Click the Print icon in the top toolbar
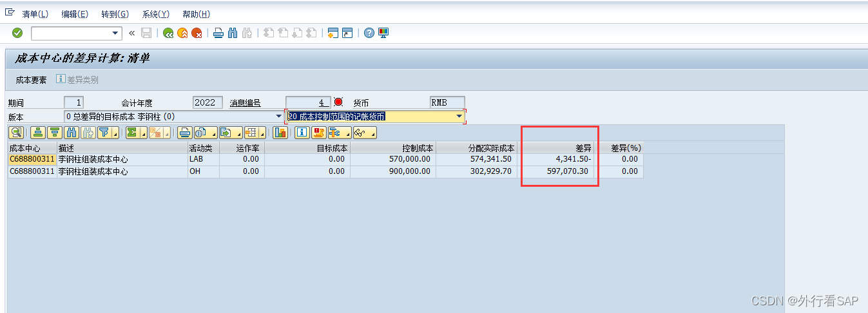 pos(218,33)
